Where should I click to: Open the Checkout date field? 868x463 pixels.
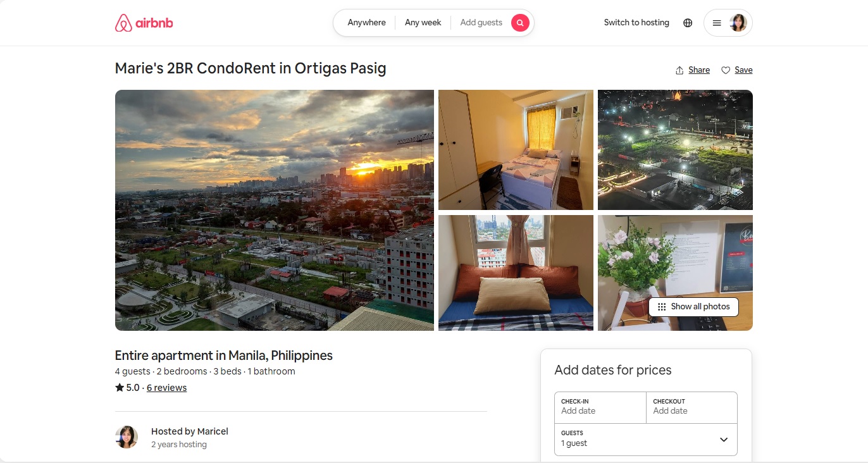pyautogui.click(x=691, y=407)
